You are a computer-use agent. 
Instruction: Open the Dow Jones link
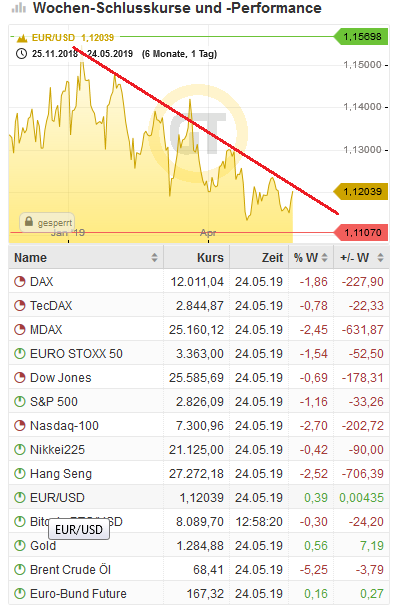pos(61,377)
